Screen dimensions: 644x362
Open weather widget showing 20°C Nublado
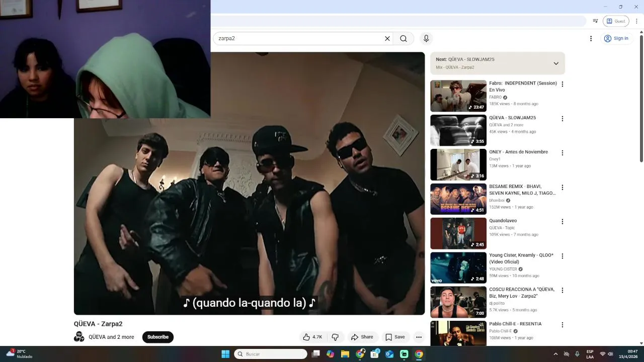click(19, 354)
